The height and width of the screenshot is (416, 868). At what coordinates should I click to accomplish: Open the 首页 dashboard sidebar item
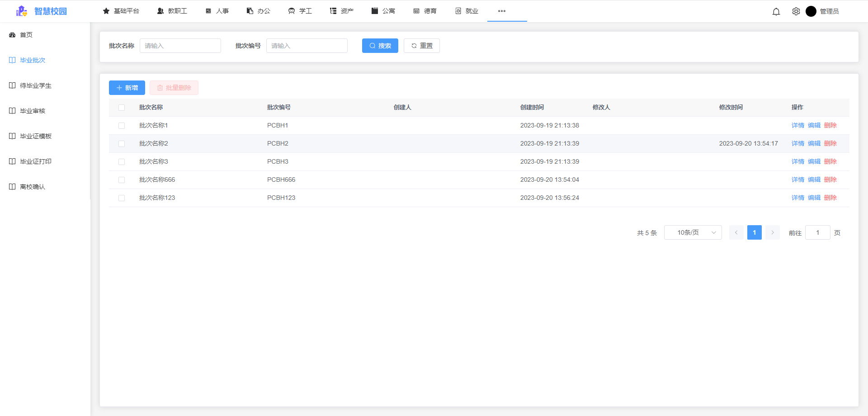26,35
